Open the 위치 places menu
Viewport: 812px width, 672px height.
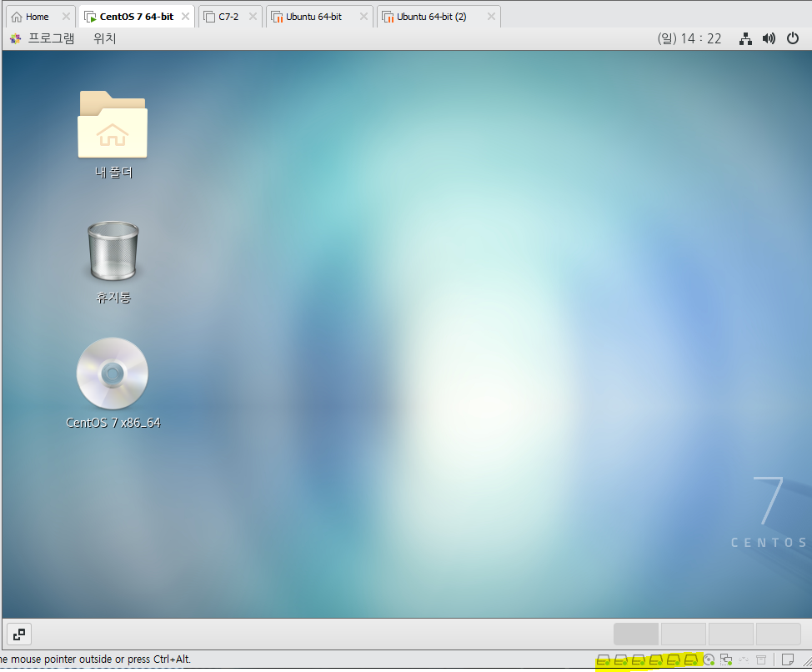(104, 38)
